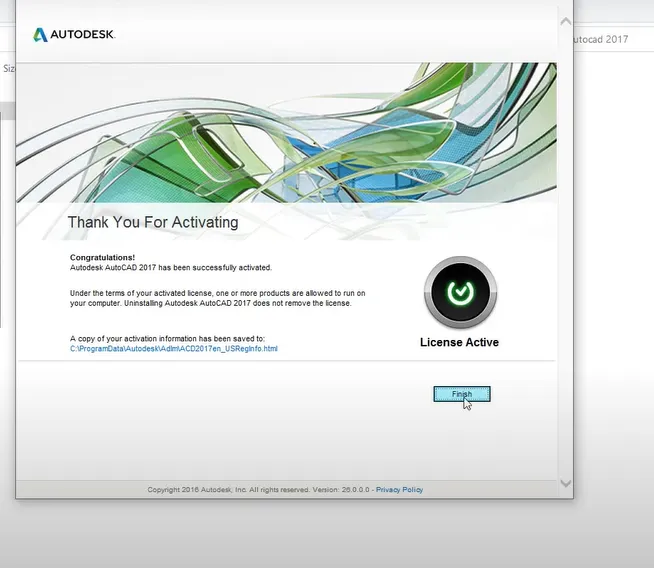Click the scrollbar up arrow of the dialog

coord(565,22)
